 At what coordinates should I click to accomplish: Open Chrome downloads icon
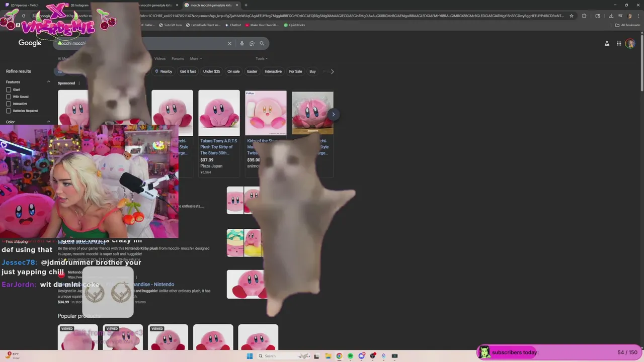pos(611,16)
